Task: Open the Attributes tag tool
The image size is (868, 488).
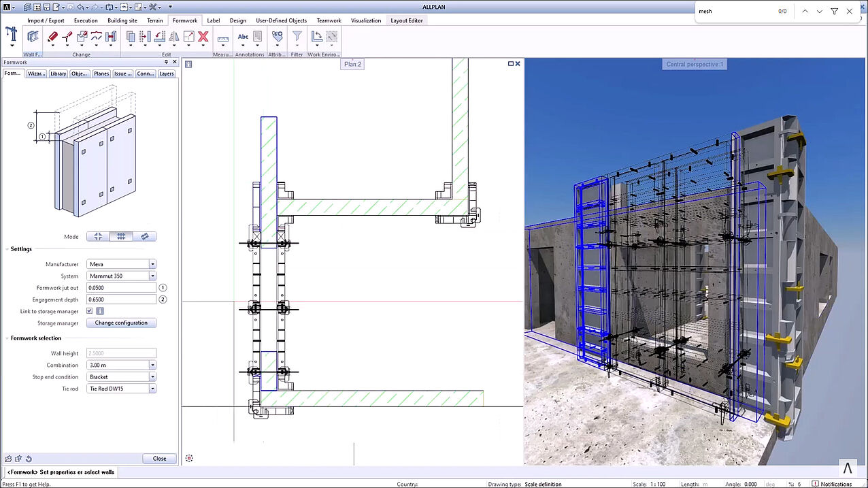Action: [277, 37]
